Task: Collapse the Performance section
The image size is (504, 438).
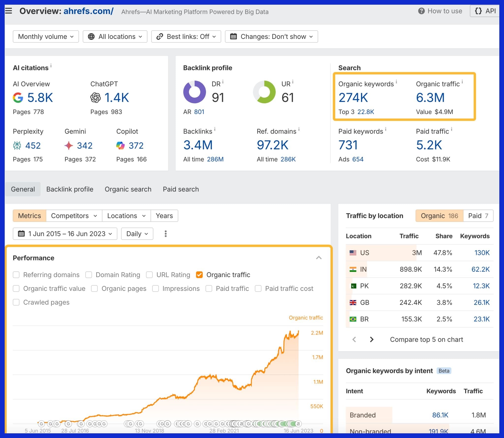Action: click(x=319, y=258)
